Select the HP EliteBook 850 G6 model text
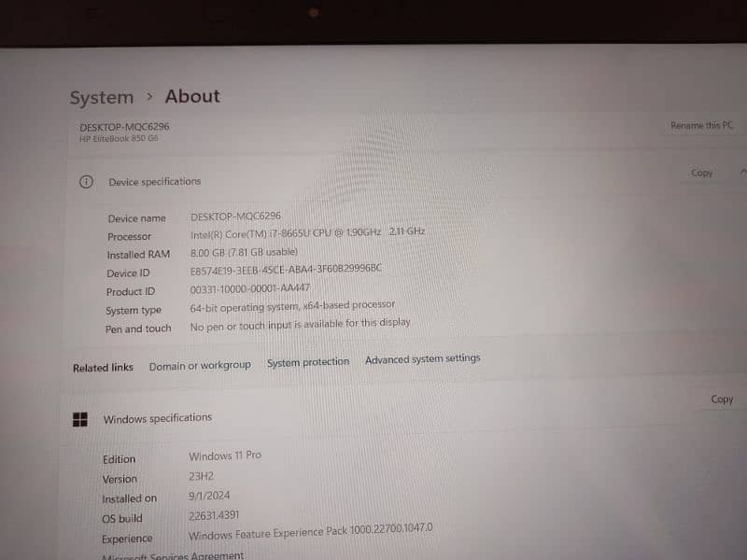747x560 pixels. point(119,138)
